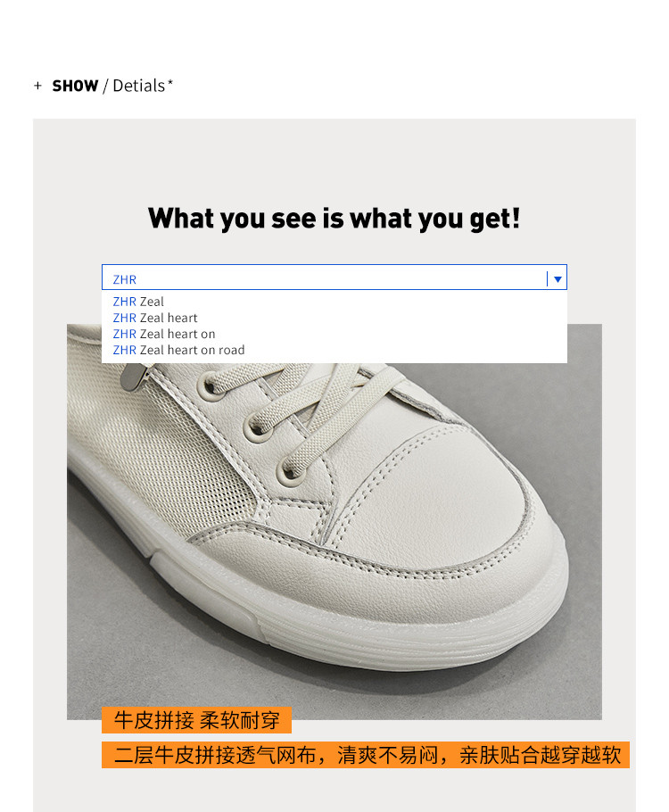Click the orange '牛皮拼接 柔软耐穿' label
The image size is (669, 812).
[x=197, y=720]
